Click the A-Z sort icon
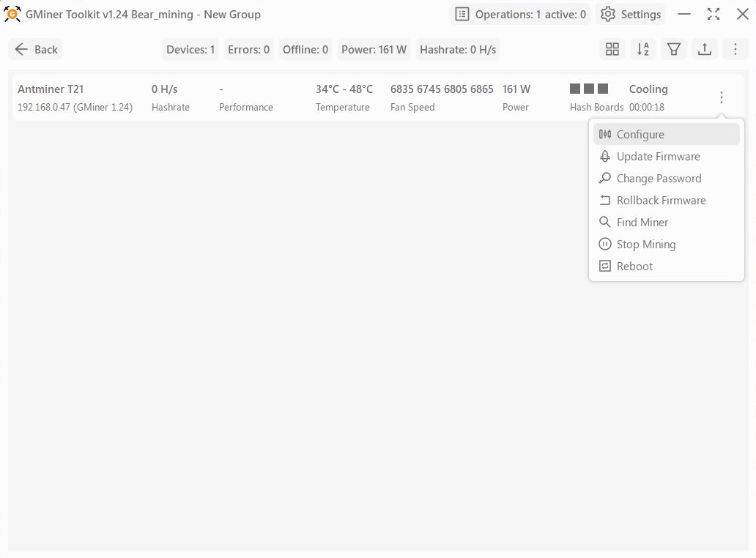The image size is (756, 558). [x=643, y=49]
